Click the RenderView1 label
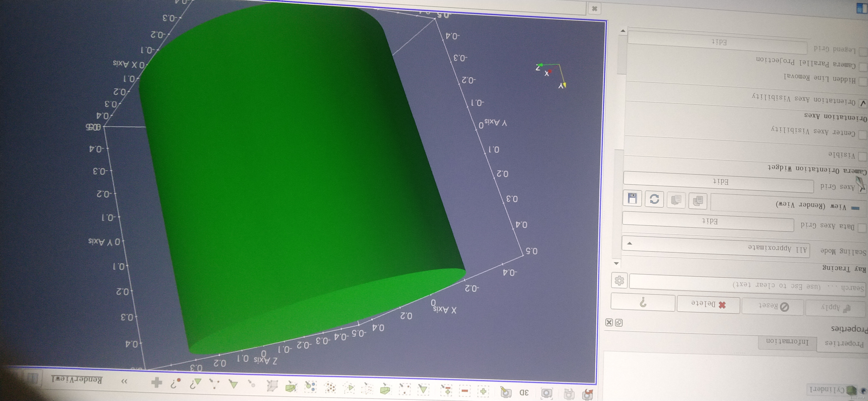The width and height of the screenshot is (868, 401). [77, 379]
